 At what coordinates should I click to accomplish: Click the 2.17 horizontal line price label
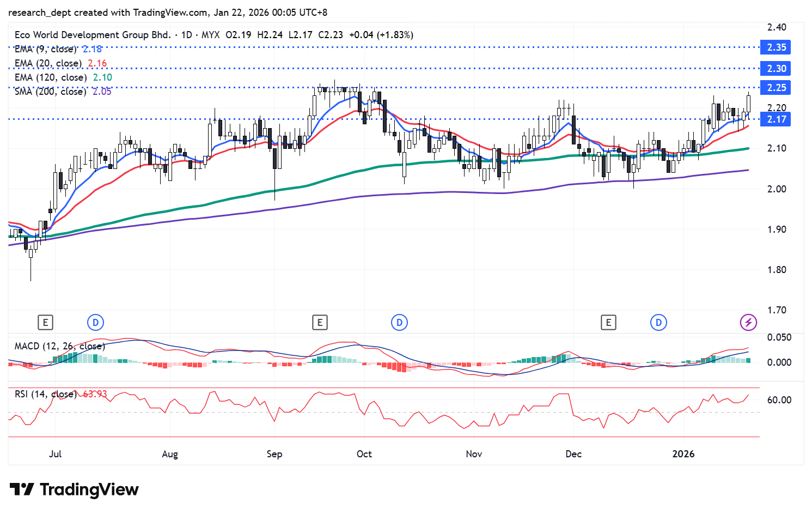776,119
